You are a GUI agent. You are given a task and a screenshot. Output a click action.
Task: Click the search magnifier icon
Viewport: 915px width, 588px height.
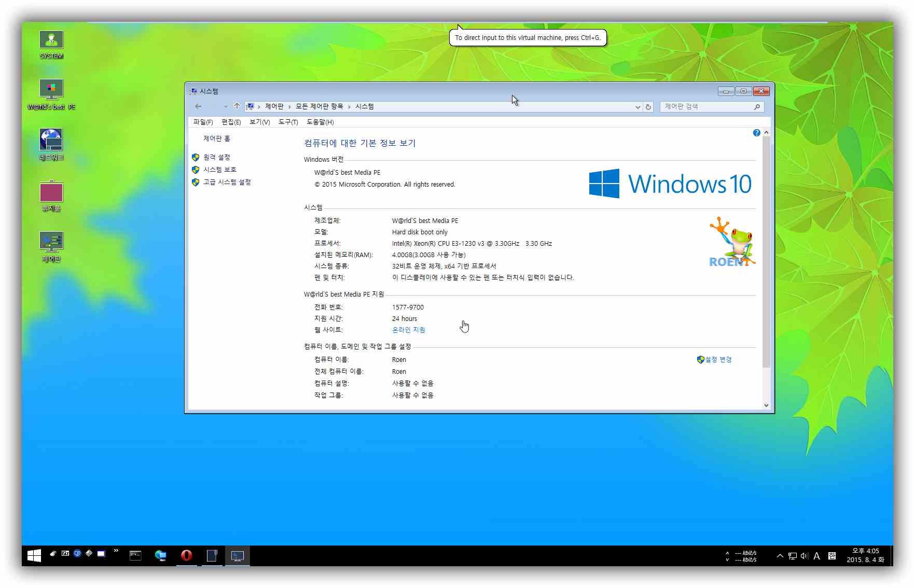click(757, 107)
